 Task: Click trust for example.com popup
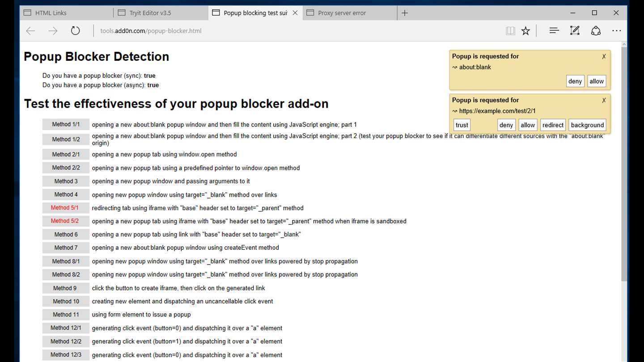(462, 125)
